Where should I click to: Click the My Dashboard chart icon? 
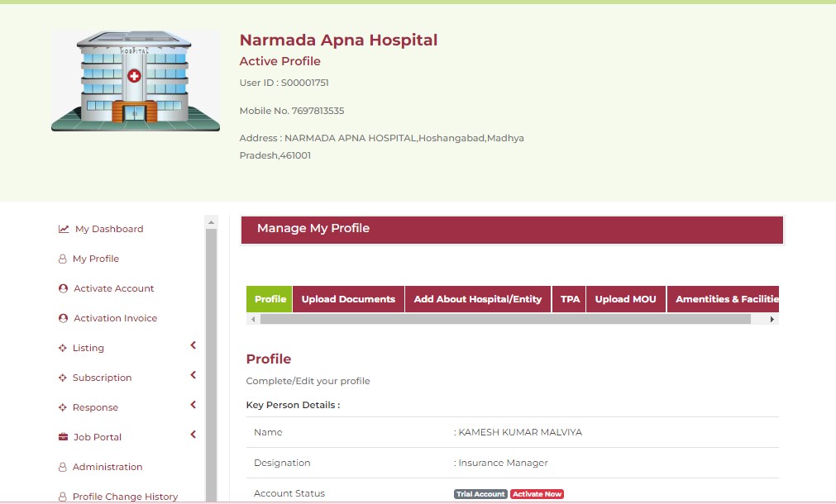point(64,229)
